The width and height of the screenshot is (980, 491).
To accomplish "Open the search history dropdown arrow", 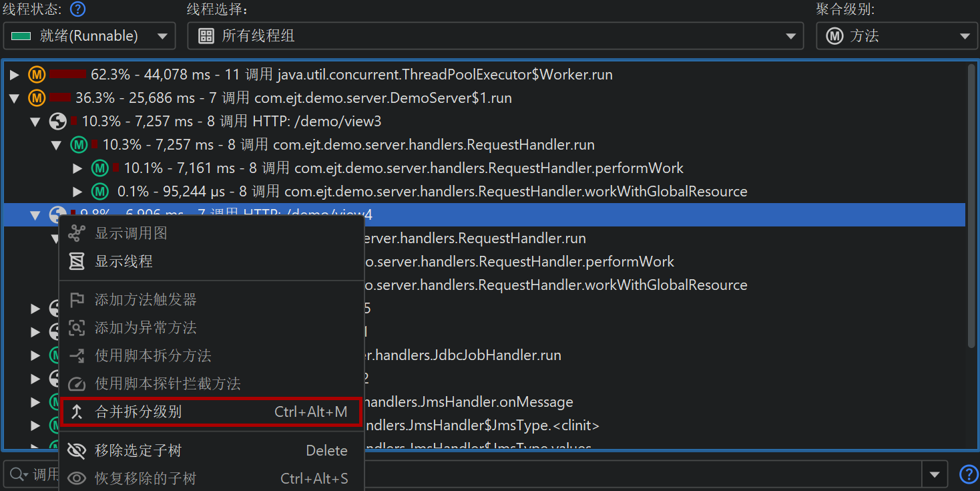I will click(x=935, y=475).
